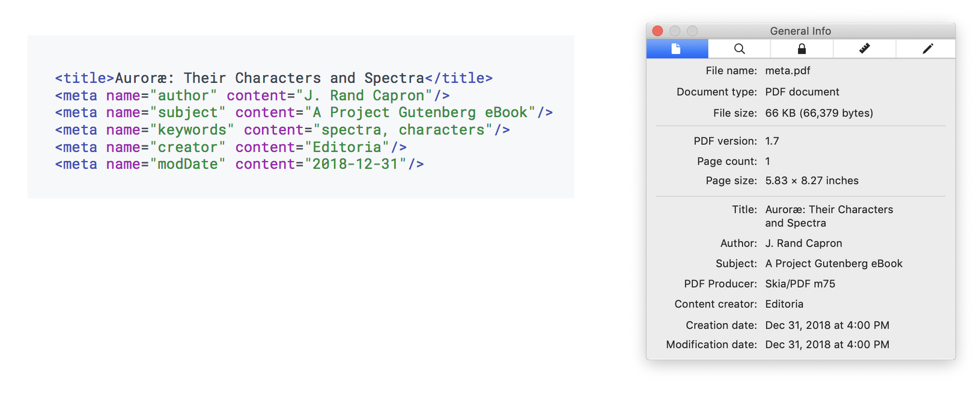Click the file name value meta.pdf

787,71
